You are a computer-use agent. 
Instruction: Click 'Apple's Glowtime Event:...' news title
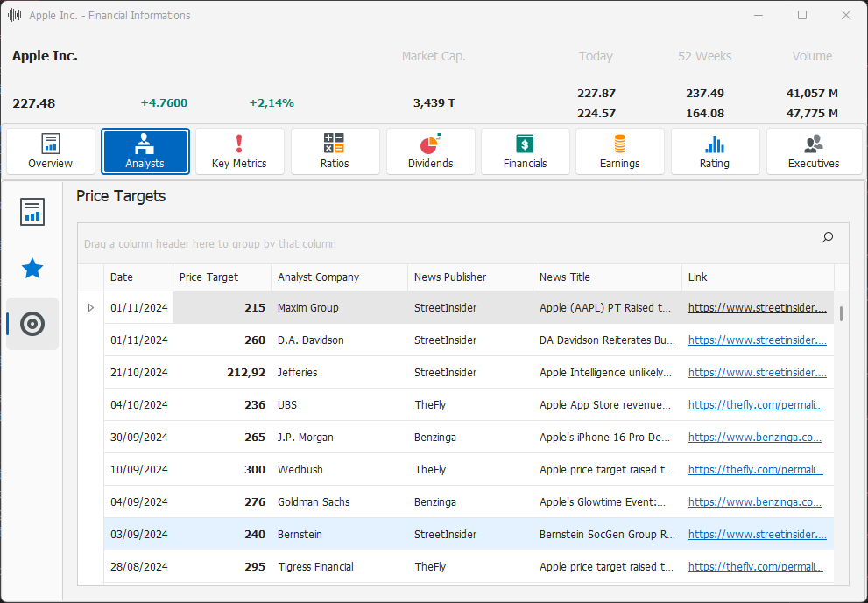tap(603, 501)
